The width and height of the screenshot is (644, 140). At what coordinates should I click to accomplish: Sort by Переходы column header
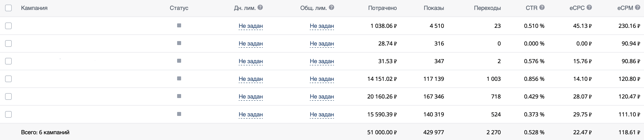point(487,8)
